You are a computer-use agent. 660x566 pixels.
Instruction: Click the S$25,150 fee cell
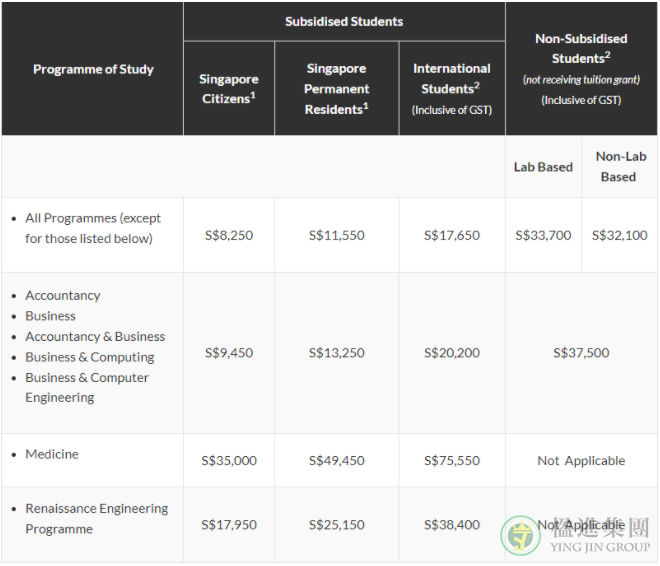point(336,525)
